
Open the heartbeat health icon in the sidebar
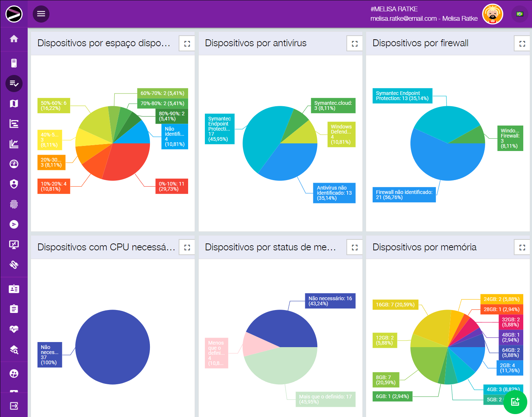click(14, 329)
